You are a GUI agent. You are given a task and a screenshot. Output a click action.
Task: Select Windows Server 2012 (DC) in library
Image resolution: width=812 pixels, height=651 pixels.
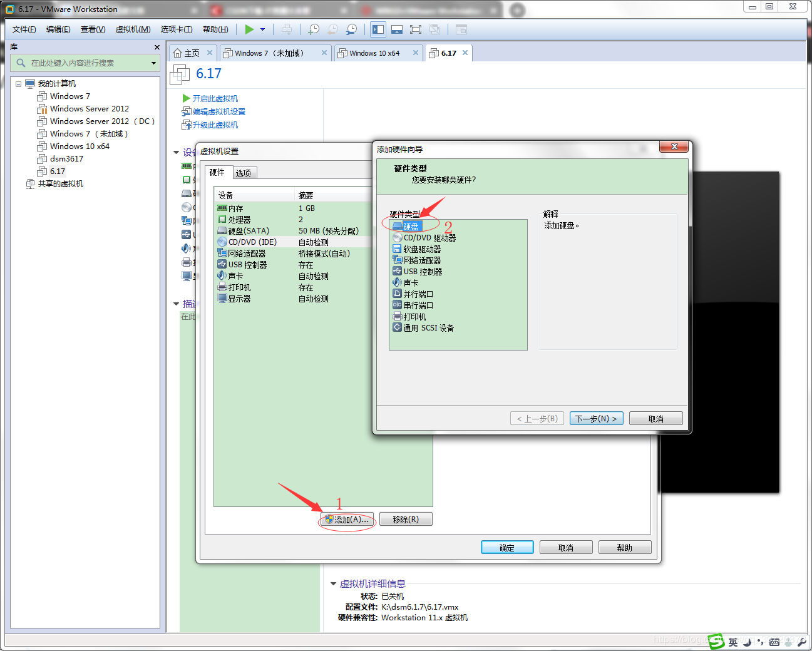pyautogui.click(x=102, y=121)
